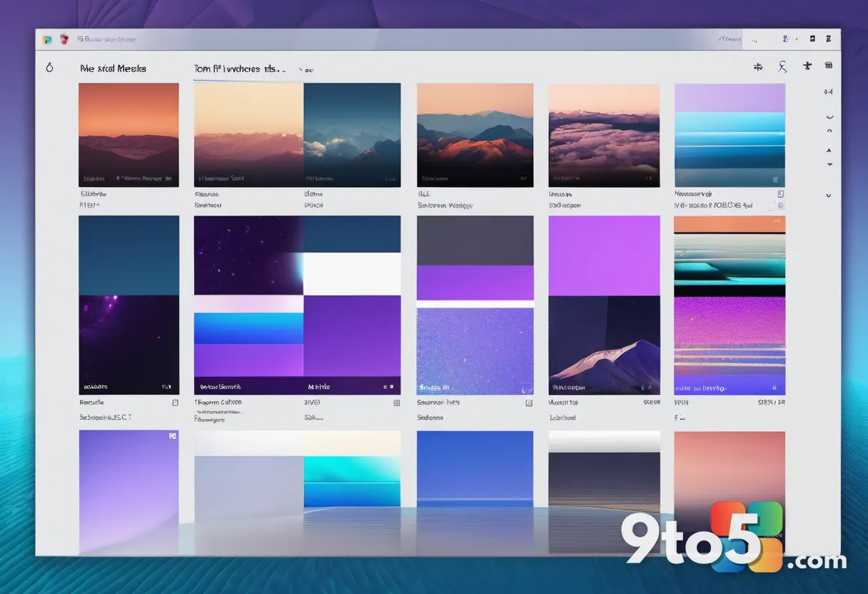Open the person profile icon in toolbar

pos(782,67)
